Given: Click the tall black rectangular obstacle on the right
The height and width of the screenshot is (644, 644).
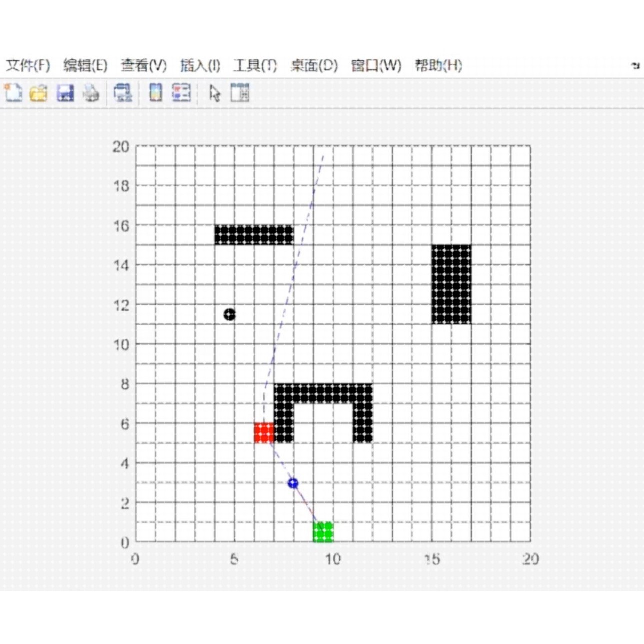Looking at the screenshot, I should tap(452, 284).
